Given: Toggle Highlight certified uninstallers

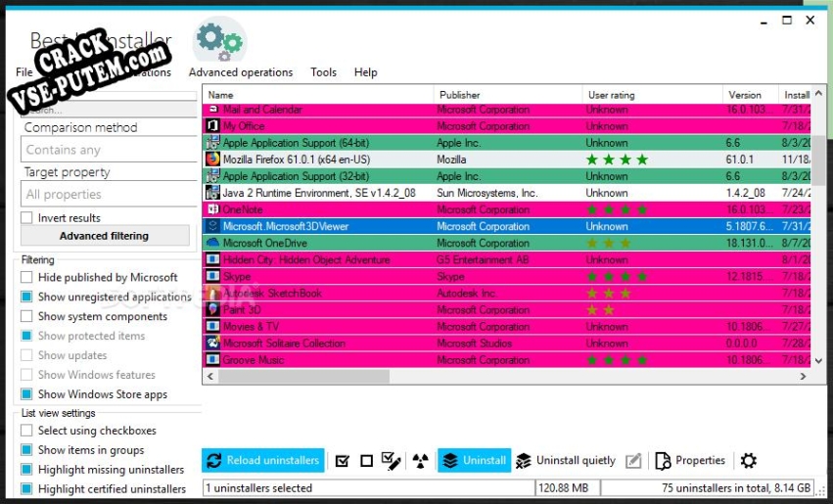Looking at the screenshot, I should click(x=26, y=488).
